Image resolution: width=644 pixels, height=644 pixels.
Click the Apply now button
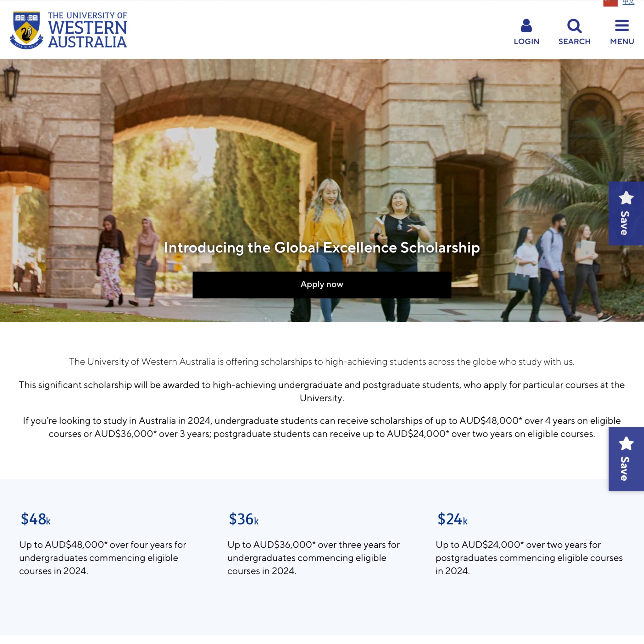point(322,285)
